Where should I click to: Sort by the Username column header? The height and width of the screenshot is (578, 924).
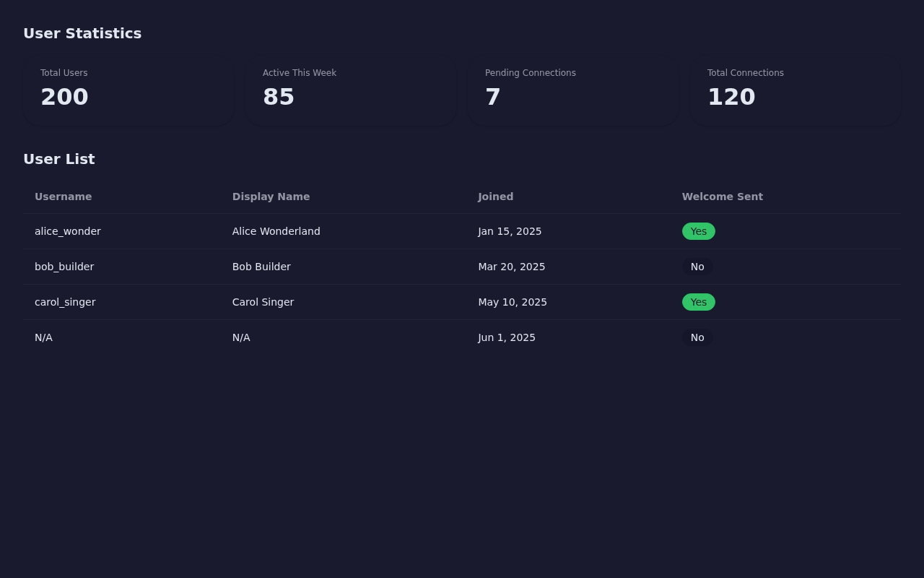(64, 197)
